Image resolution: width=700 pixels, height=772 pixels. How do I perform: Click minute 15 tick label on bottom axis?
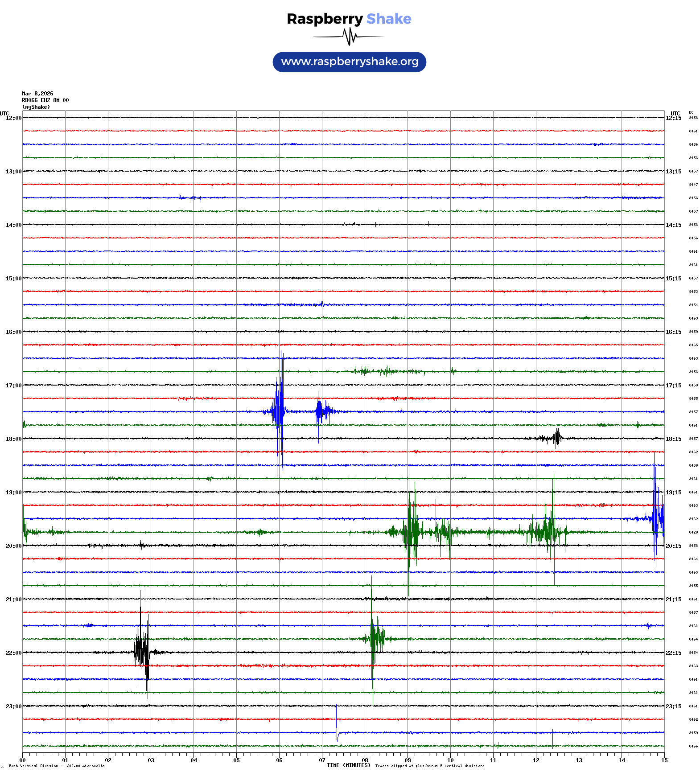coord(664,760)
